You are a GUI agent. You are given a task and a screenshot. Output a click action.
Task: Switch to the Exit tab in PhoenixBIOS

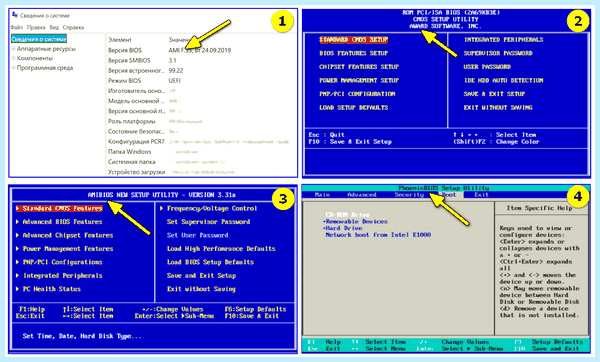[481, 195]
